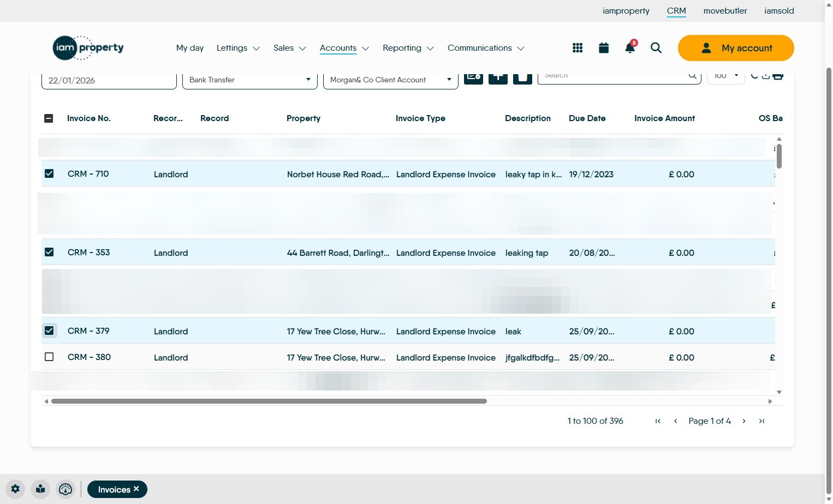
Task: Expand the Sales menu
Action: pyautogui.click(x=290, y=48)
